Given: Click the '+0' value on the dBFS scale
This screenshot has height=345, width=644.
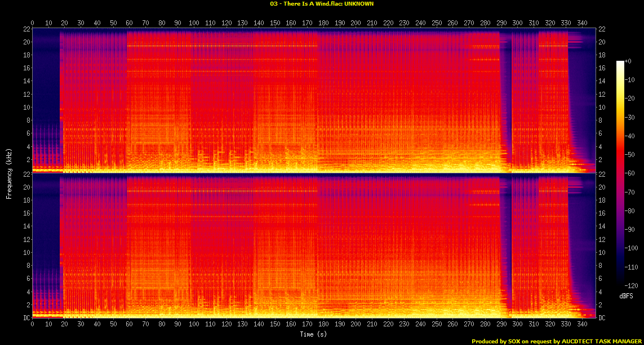Looking at the screenshot, I should pos(630,61).
